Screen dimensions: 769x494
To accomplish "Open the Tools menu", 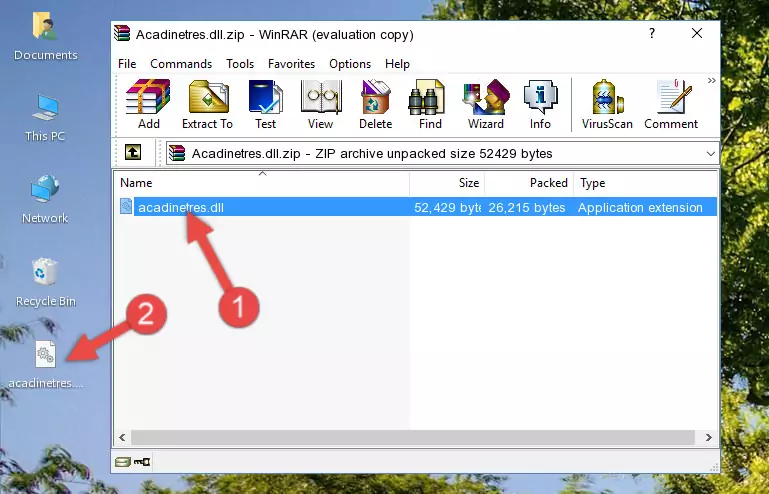I will point(240,64).
